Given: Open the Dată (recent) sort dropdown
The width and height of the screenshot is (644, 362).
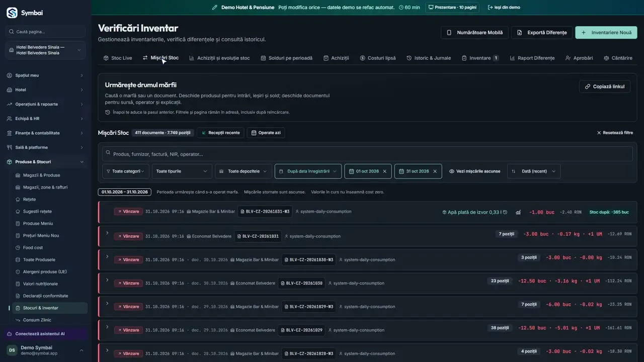Looking at the screenshot, I should [534, 171].
